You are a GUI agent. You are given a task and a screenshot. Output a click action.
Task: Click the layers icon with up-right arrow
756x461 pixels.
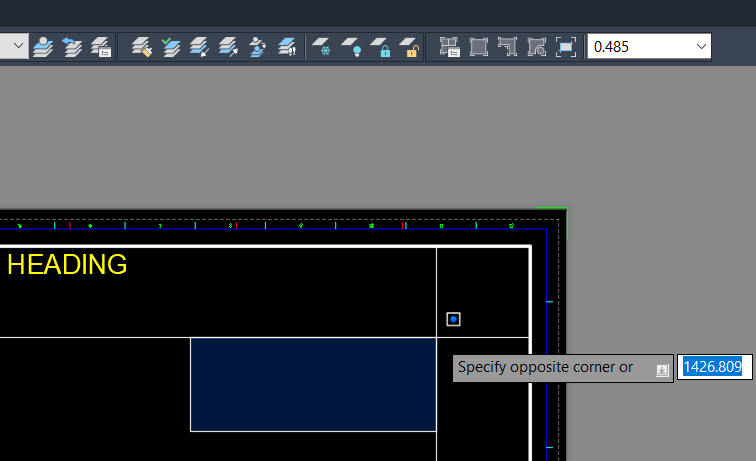(228, 47)
